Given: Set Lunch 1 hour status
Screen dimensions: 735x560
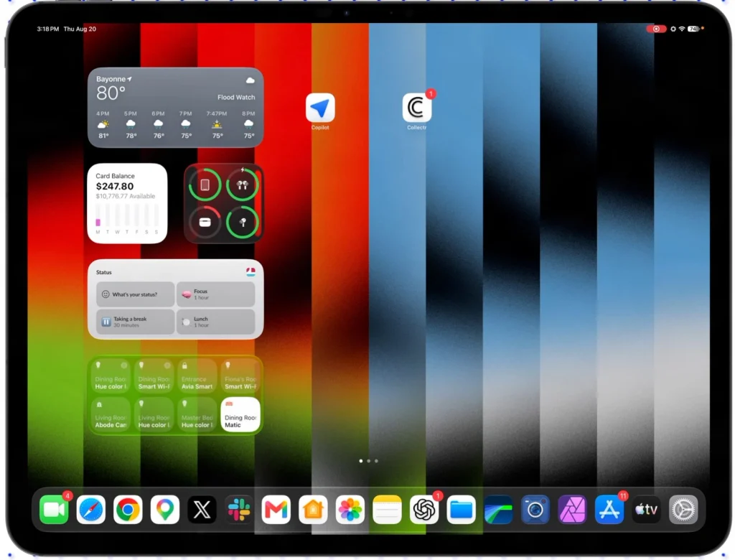Looking at the screenshot, I should pyautogui.click(x=216, y=321).
